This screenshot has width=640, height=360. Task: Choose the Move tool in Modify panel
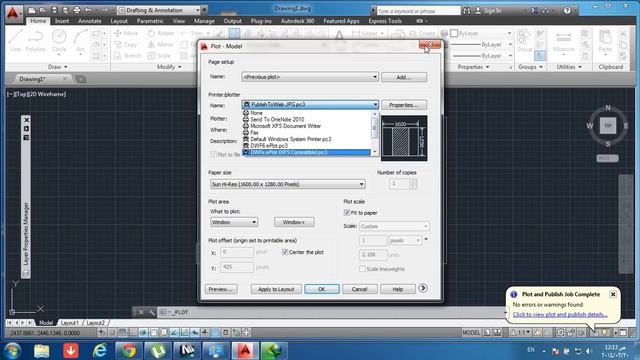126,33
